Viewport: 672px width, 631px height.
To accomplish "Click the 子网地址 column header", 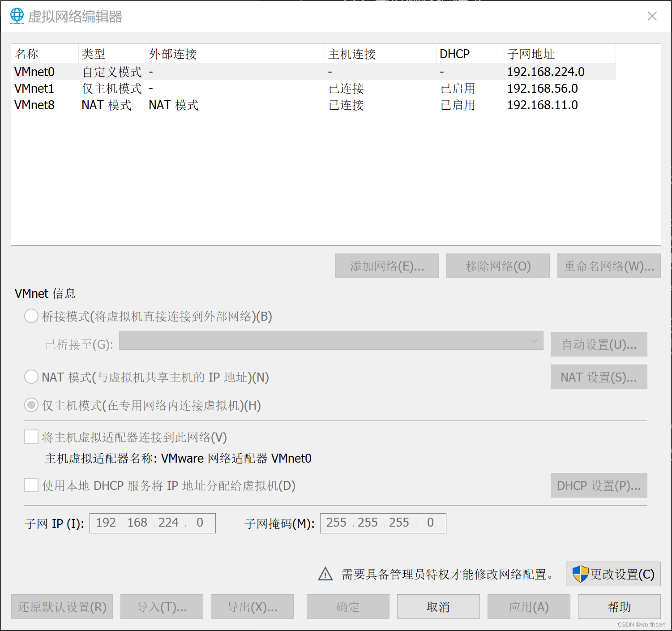I will point(560,54).
